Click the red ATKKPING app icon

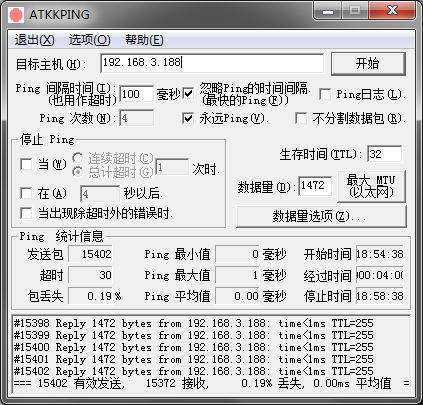pyautogui.click(x=16, y=15)
